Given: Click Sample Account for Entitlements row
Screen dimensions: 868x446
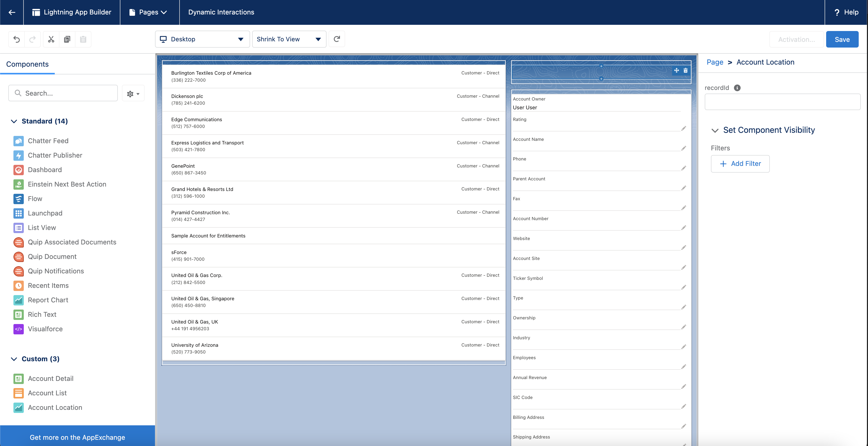Looking at the screenshot, I should [334, 236].
